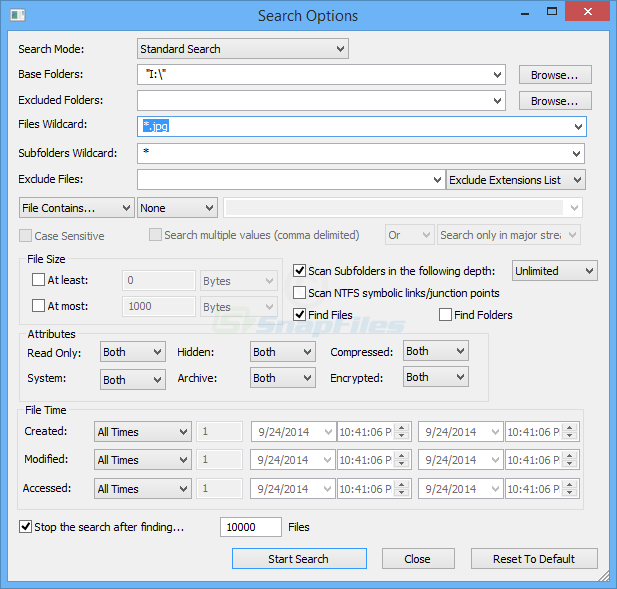
Task: Uncheck Stop the search after finding
Action: point(26,526)
